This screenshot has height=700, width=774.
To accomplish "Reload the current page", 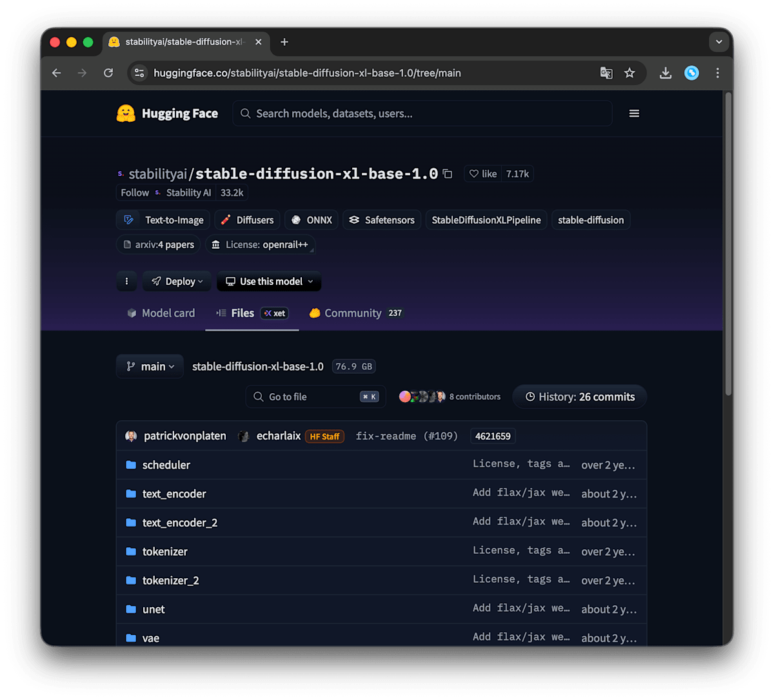I will tap(108, 73).
